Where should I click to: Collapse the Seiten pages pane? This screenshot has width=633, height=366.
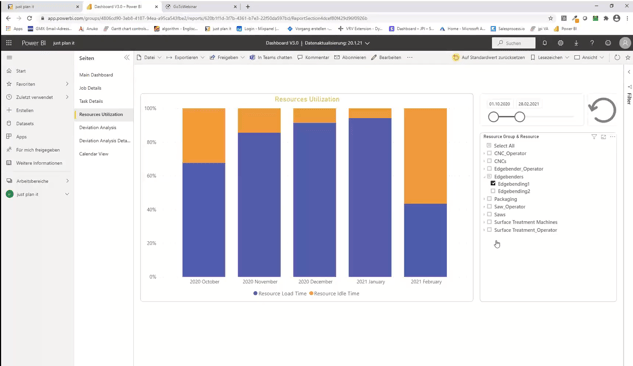click(127, 58)
